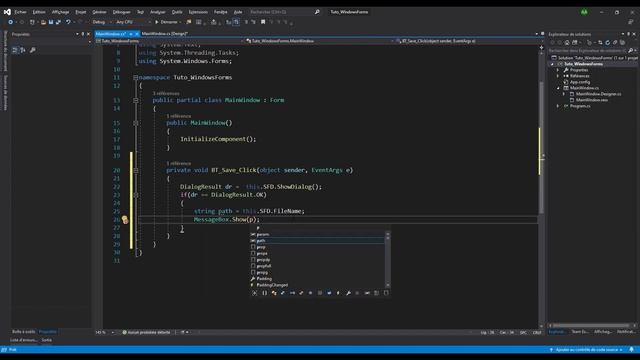Click Ajouter au contrôle de code source
The height and width of the screenshot is (360, 640).
[x=586, y=349]
